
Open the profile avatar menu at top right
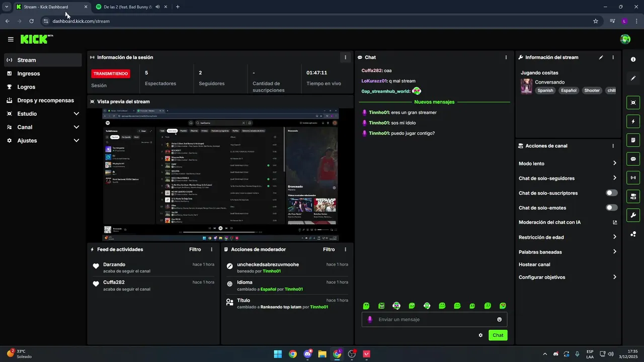click(625, 39)
